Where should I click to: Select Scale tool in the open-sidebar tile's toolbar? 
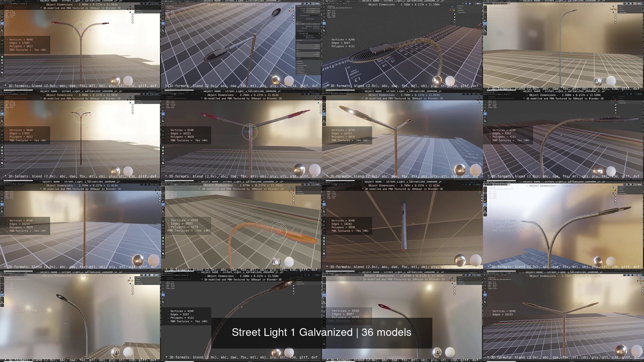click(x=163, y=20)
